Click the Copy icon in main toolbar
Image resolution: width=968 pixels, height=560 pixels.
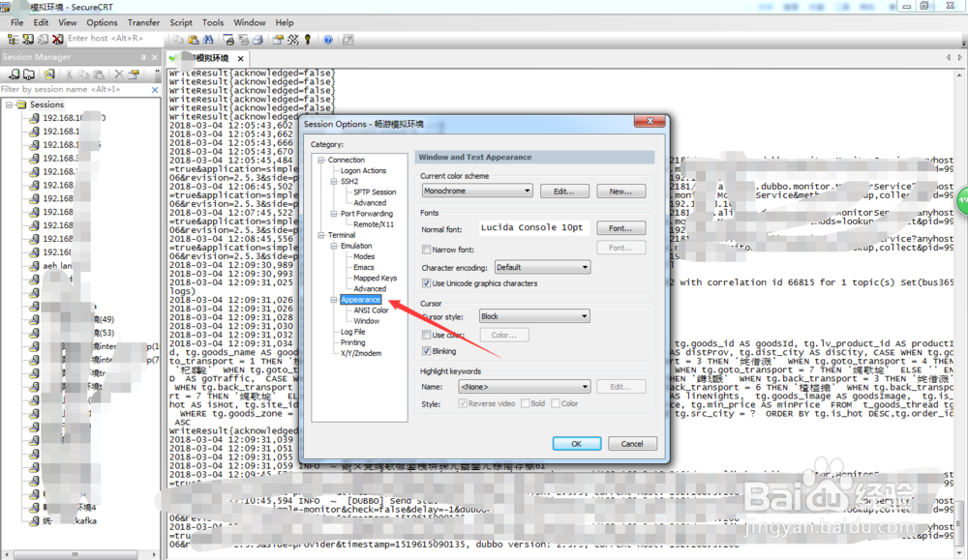coord(178,40)
